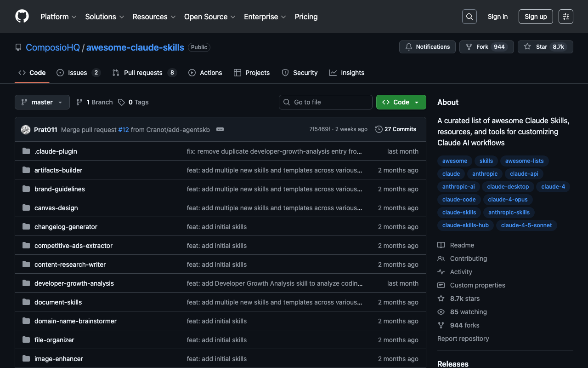The width and height of the screenshot is (588, 368).
Task: Click the Go to file search field
Action: coord(326,102)
